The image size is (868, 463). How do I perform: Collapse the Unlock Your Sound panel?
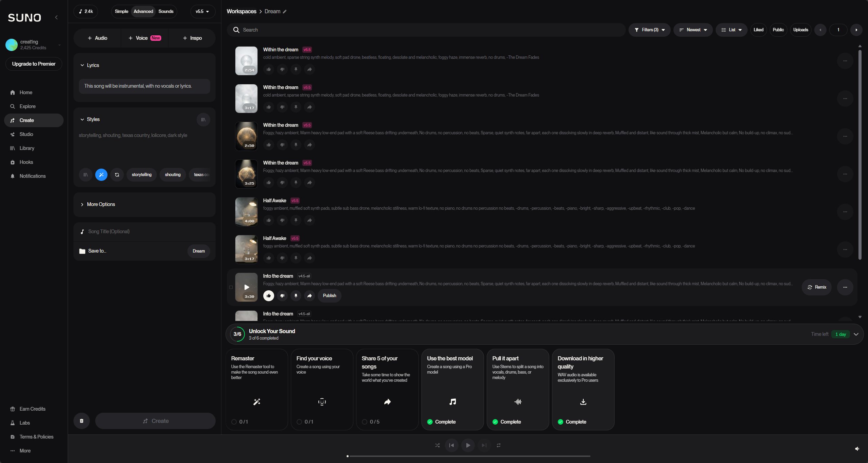pos(856,334)
